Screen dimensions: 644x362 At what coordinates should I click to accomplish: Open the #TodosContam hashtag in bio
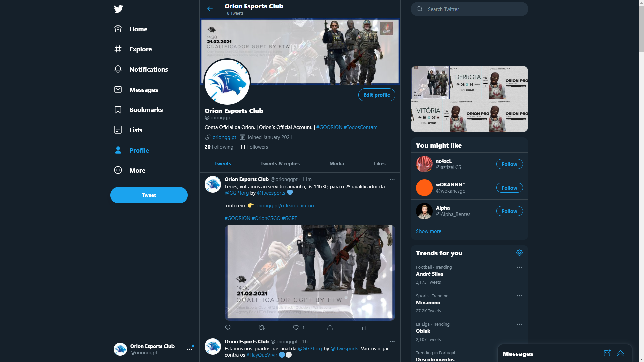360,127
